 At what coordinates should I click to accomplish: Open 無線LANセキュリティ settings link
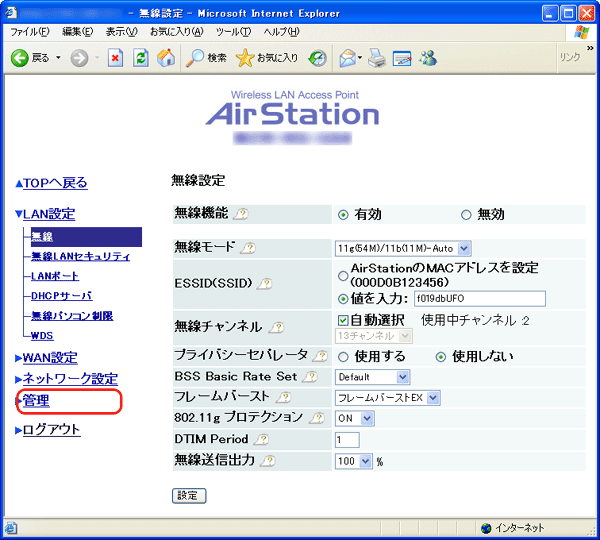80,256
